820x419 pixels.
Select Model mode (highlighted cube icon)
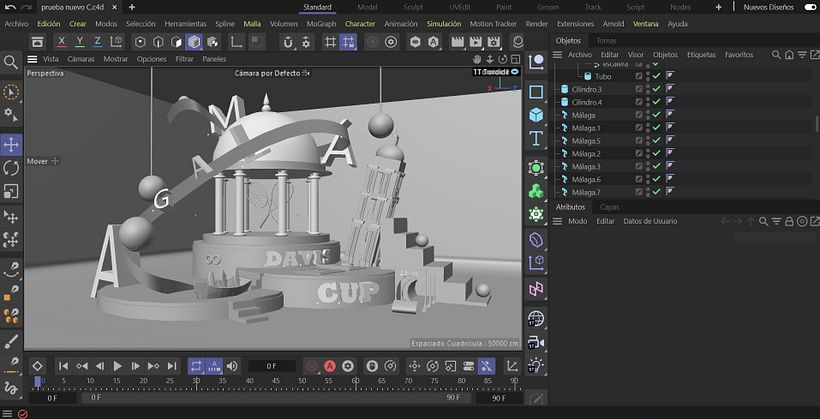pos(194,42)
